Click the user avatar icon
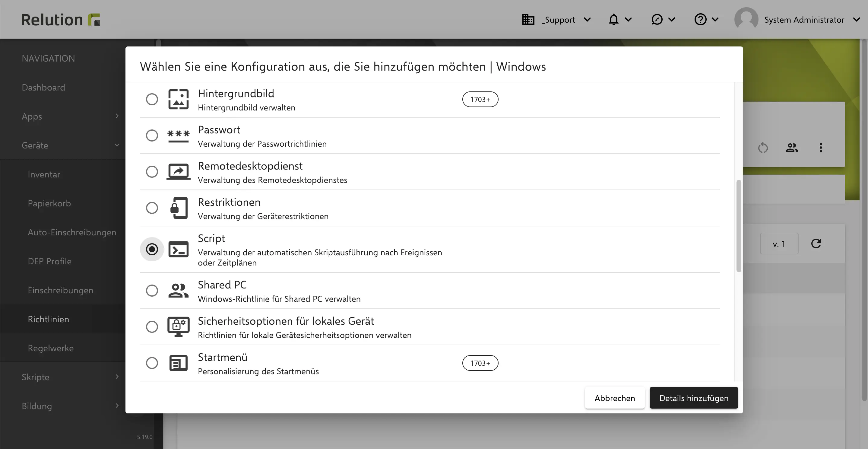This screenshot has height=449, width=868. (746, 19)
